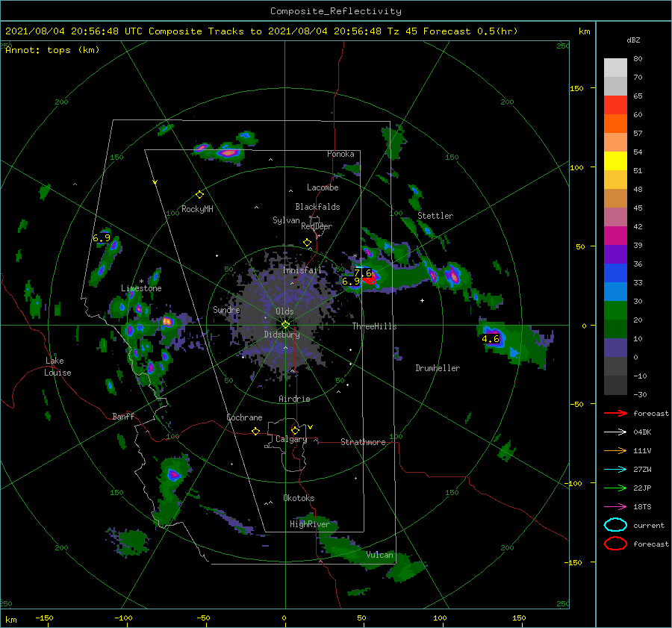The image size is (672, 628).
Task: Click the Blackfalds label
Action: [317, 207]
